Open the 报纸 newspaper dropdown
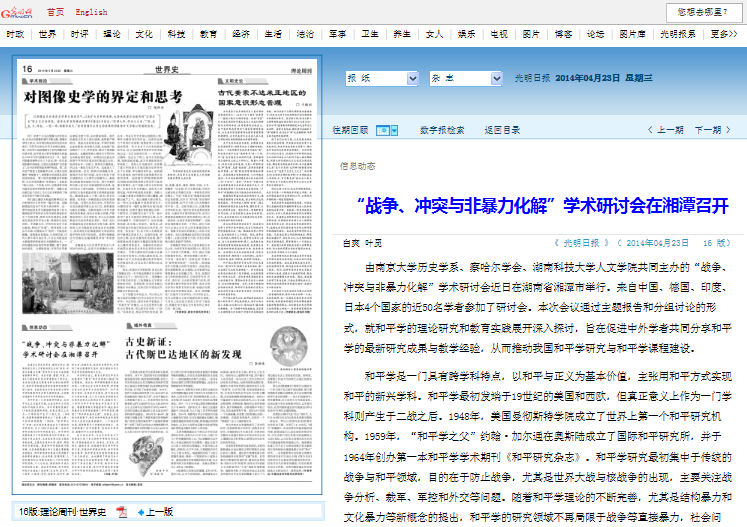Viewport: 747px width, 527px height. (x=382, y=78)
